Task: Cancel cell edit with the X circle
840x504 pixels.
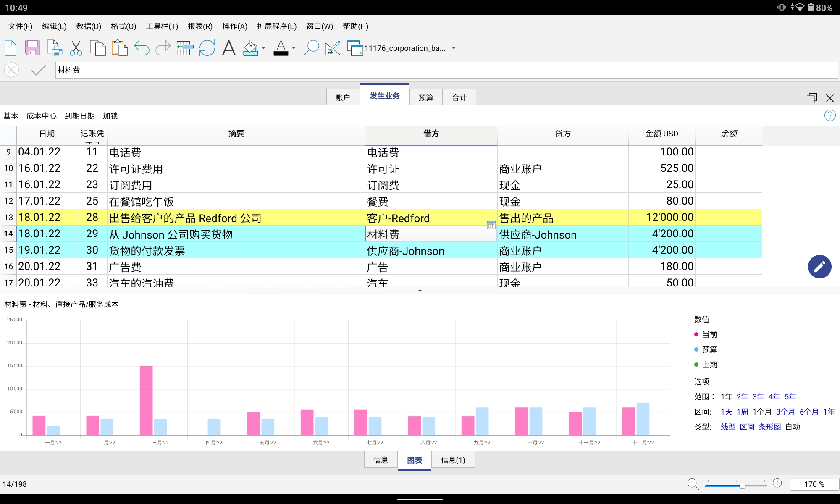Action: point(12,70)
